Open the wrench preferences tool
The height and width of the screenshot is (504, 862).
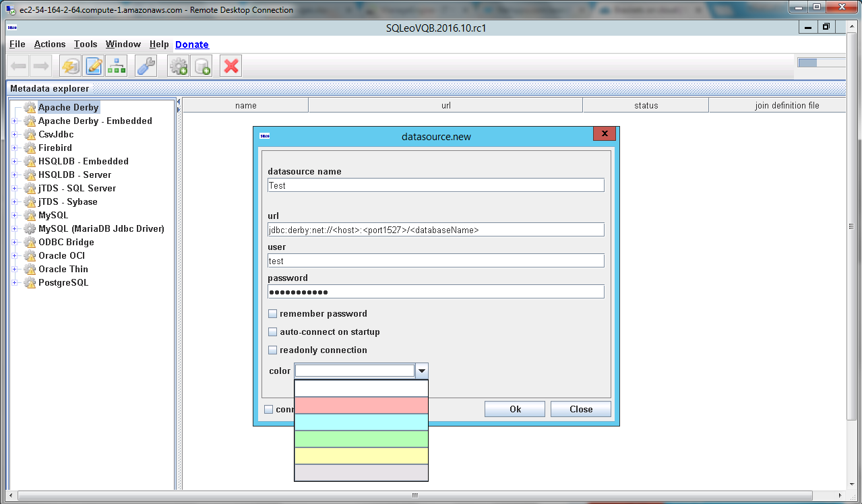pos(146,66)
